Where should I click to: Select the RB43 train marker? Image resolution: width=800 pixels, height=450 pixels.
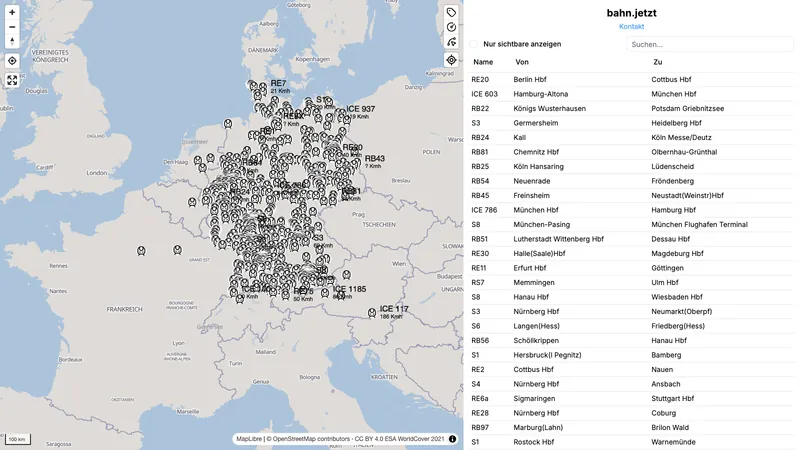(x=357, y=162)
